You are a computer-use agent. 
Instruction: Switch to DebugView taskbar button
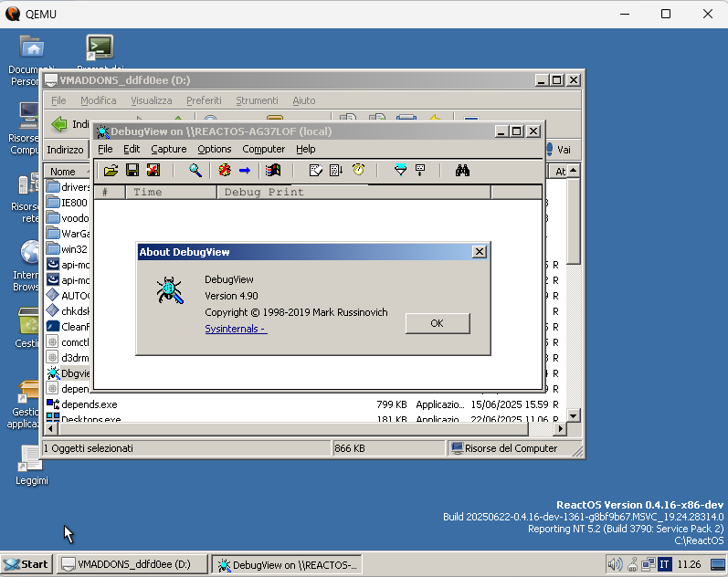pos(288,565)
